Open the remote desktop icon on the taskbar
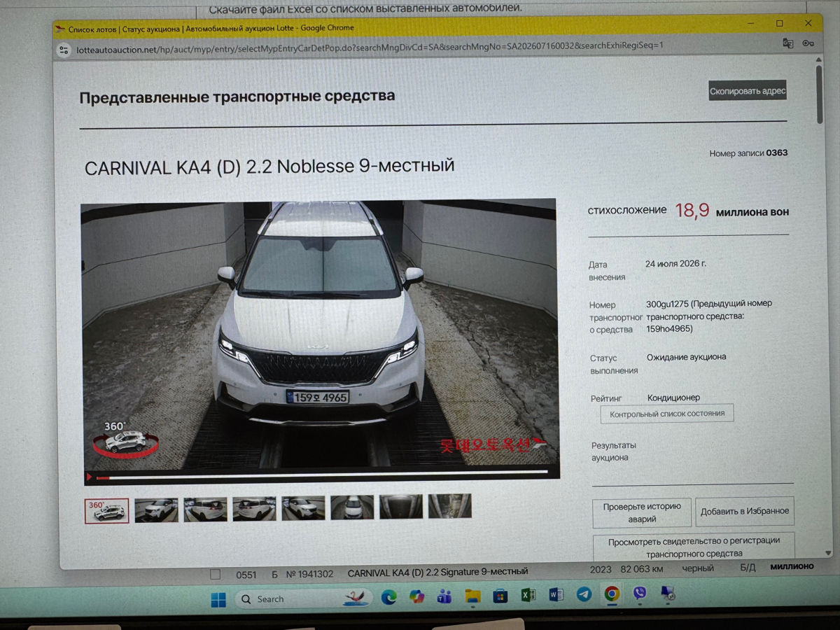 [668, 593]
